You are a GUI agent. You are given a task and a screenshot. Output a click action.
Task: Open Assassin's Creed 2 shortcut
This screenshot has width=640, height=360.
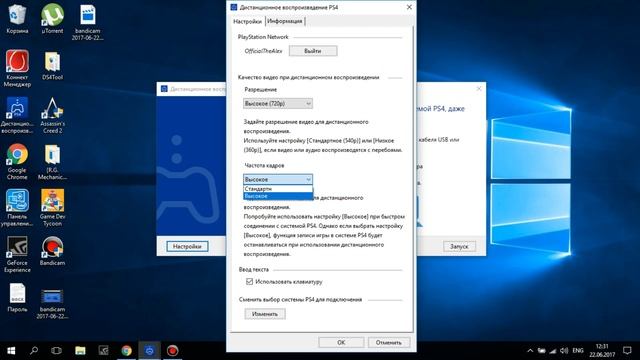tap(52, 115)
